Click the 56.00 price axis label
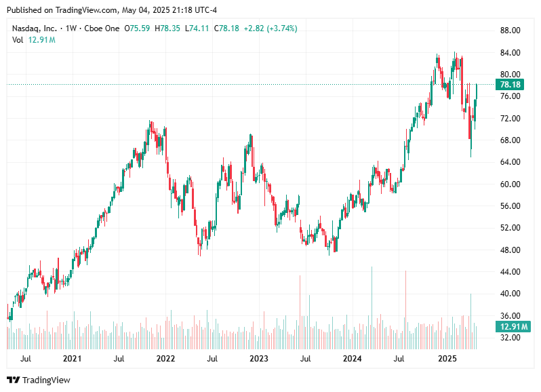 point(510,206)
